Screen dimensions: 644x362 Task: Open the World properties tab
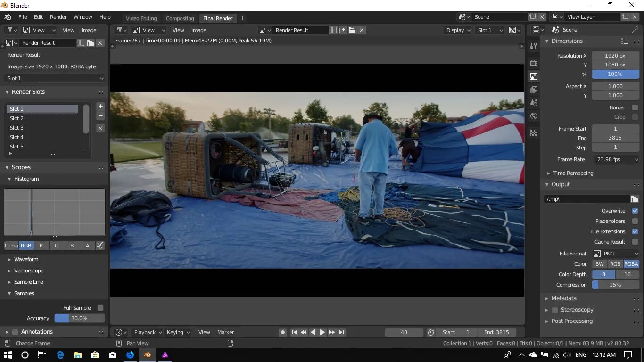point(534,116)
